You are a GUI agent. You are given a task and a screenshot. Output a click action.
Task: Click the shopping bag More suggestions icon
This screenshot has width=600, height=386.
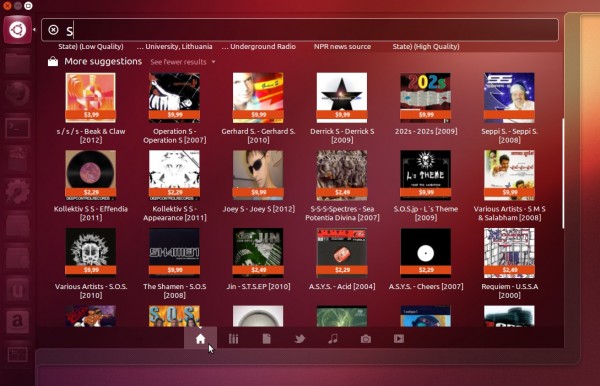pyautogui.click(x=53, y=61)
